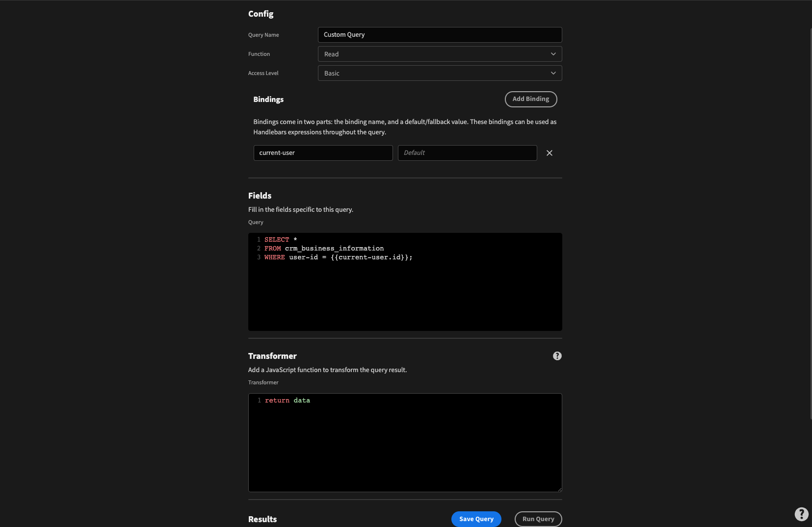Open the Transformer help icon
812x527 pixels.
[x=557, y=356]
